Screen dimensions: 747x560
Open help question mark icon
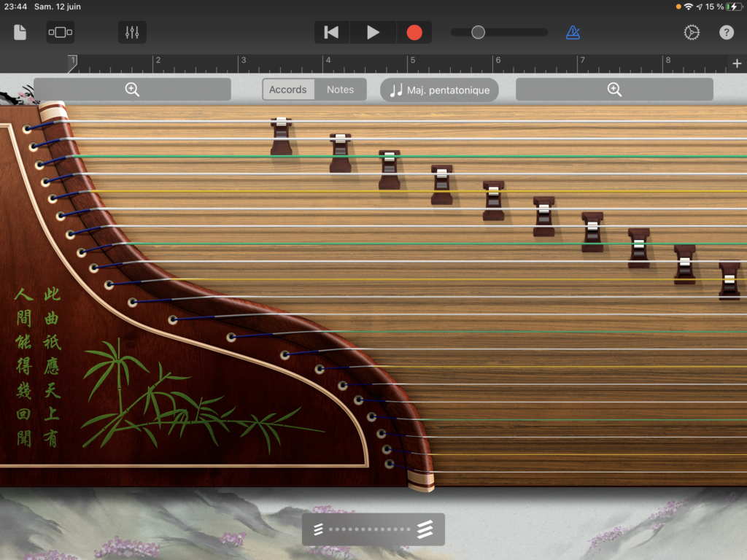pyautogui.click(x=726, y=32)
